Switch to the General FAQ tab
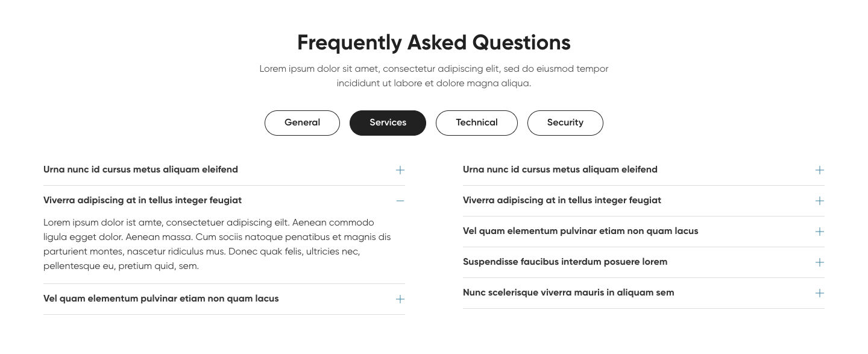This screenshot has height=354, width=868. pyautogui.click(x=302, y=123)
